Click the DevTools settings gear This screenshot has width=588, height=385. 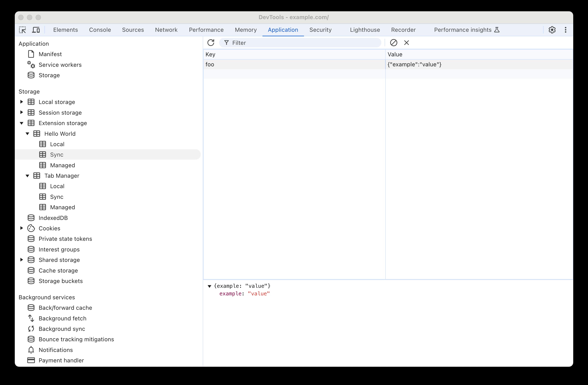click(x=551, y=30)
